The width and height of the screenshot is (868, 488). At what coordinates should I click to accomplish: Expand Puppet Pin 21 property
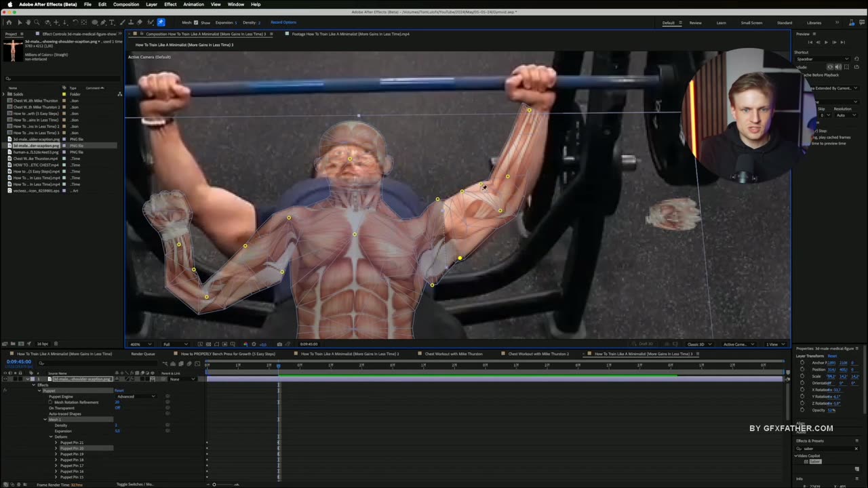56,443
